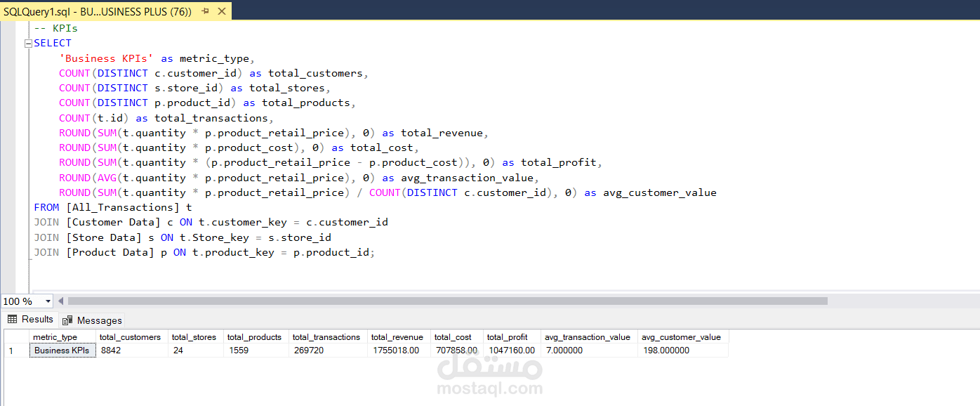Click the editor horizontal scrollbar thumb
The image size is (980, 406).
pyautogui.click(x=447, y=301)
